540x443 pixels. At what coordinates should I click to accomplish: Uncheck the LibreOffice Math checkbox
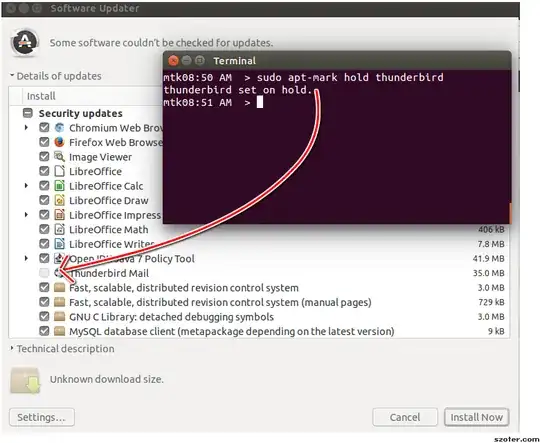pyautogui.click(x=44, y=229)
